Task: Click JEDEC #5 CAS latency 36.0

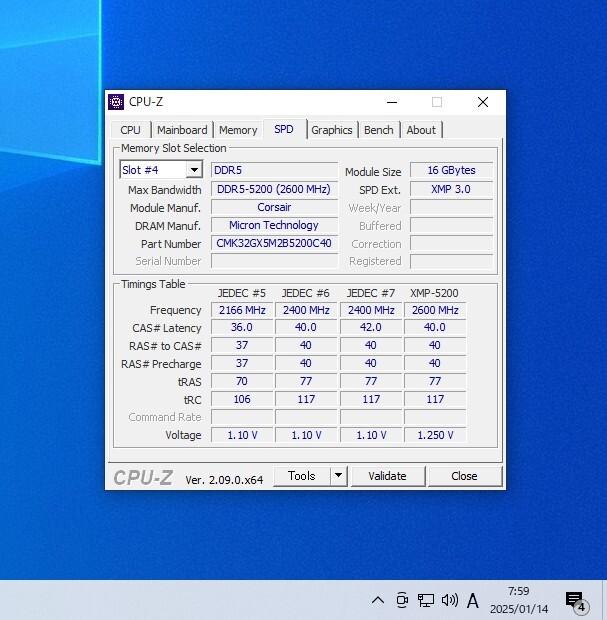Action: pos(242,327)
